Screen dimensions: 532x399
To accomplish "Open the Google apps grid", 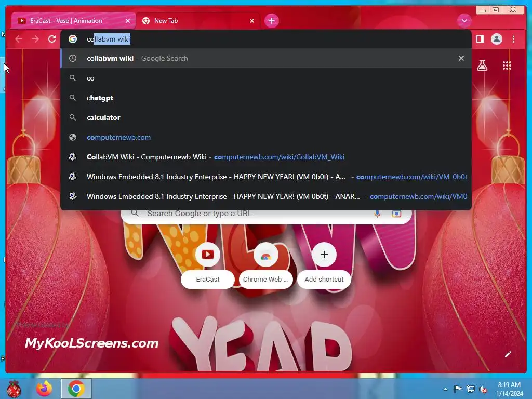I will point(507,65).
